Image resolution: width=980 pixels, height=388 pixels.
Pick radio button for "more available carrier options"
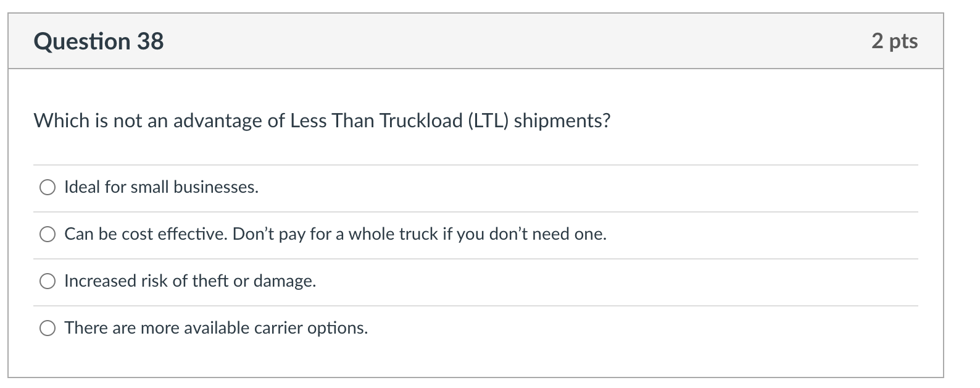[x=48, y=328]
